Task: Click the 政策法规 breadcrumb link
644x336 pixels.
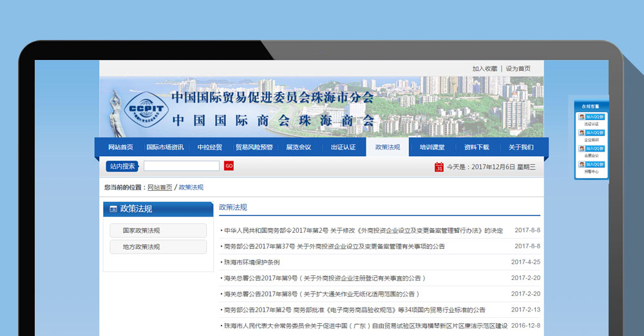Action: 191,188
